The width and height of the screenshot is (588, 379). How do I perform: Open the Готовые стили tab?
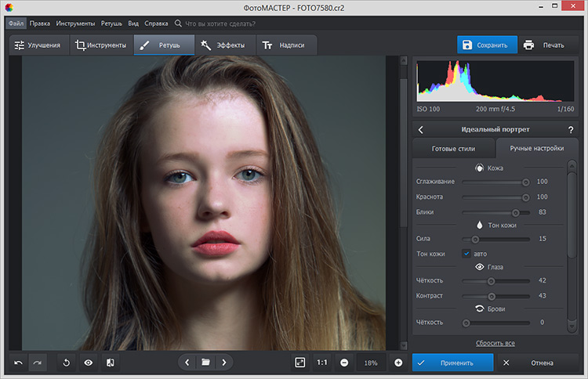coord(454,148)
